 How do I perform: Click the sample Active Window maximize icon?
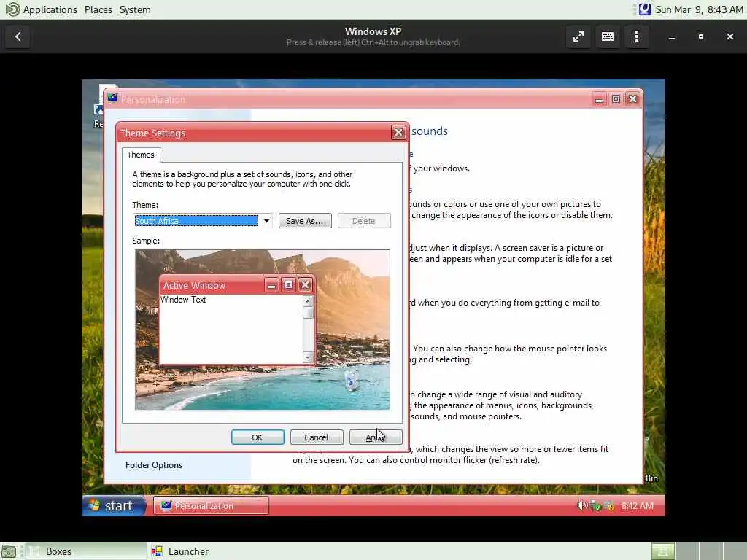pos(288,285)
